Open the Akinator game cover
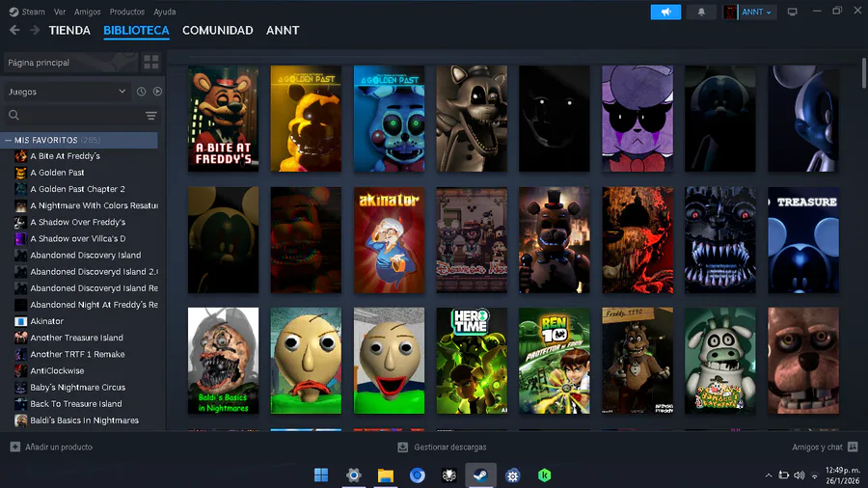Image resolution: width=868 pixels, height=488 pixels. (x=390, y=239)
